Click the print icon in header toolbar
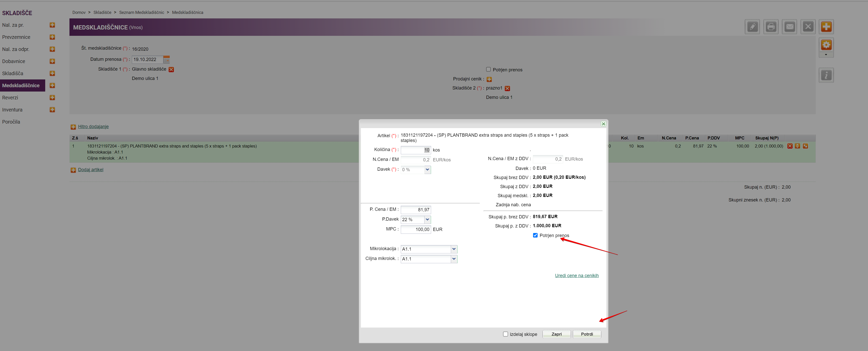 [771, 26]
